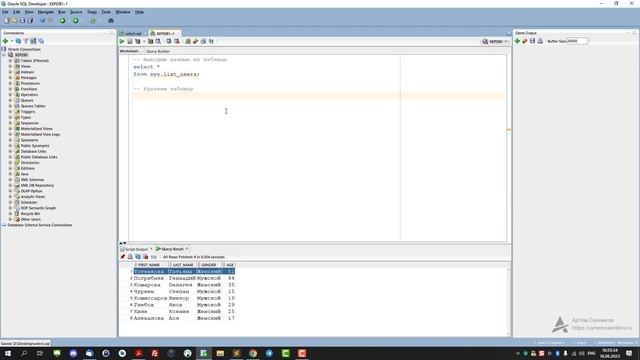Switch to the Script Output tab
Screen dimensions: 640x360
(136, 249)
